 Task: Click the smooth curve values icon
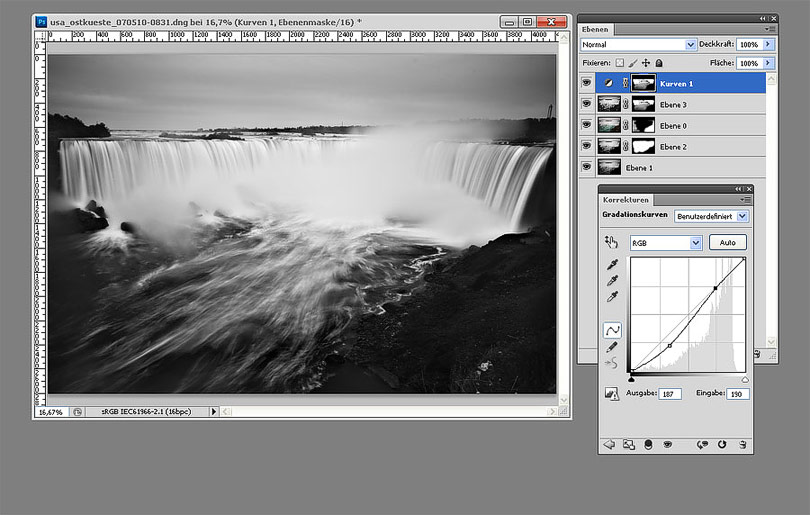click(x=612, y=363)
